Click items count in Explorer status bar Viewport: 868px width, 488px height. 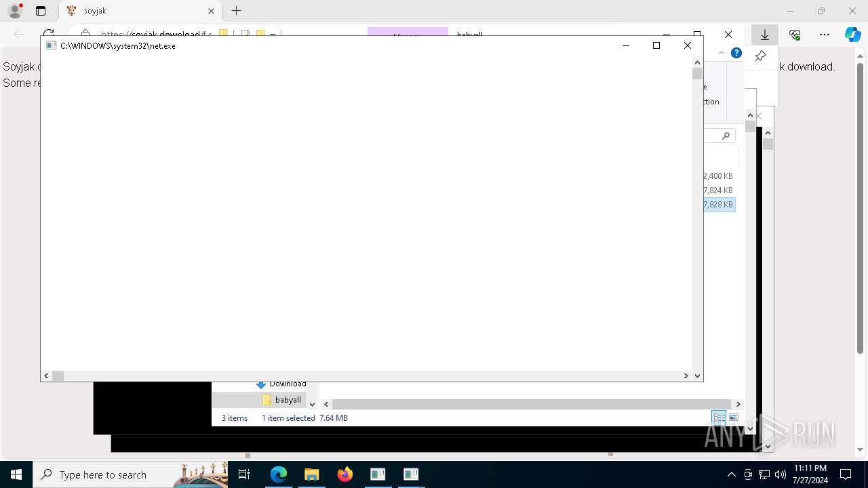pos(235,418)
